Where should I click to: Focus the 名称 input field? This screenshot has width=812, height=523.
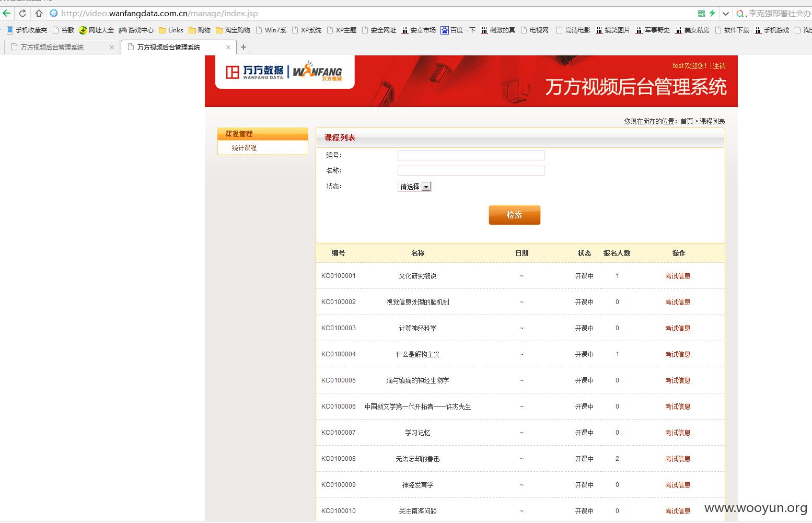pos(471,170)
